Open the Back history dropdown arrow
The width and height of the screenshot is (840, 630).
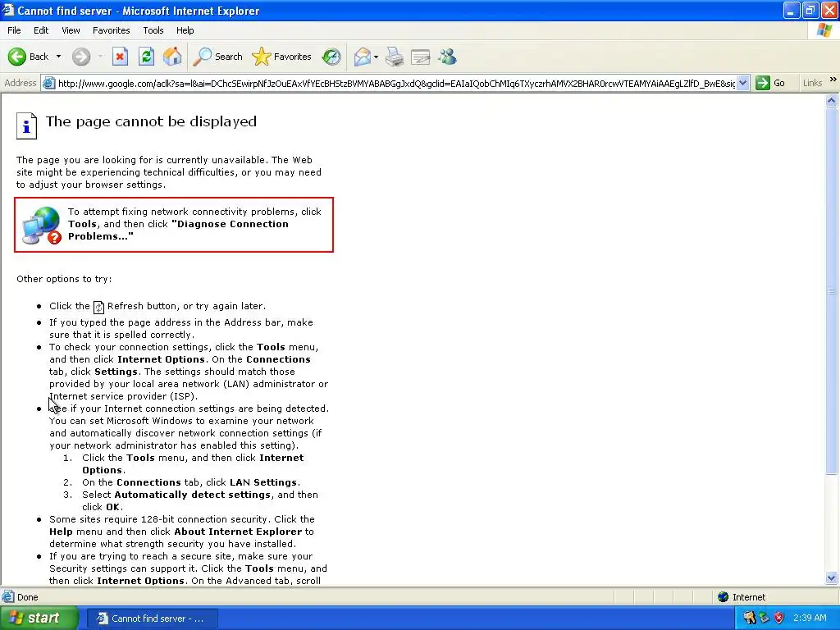coord(58,57)
